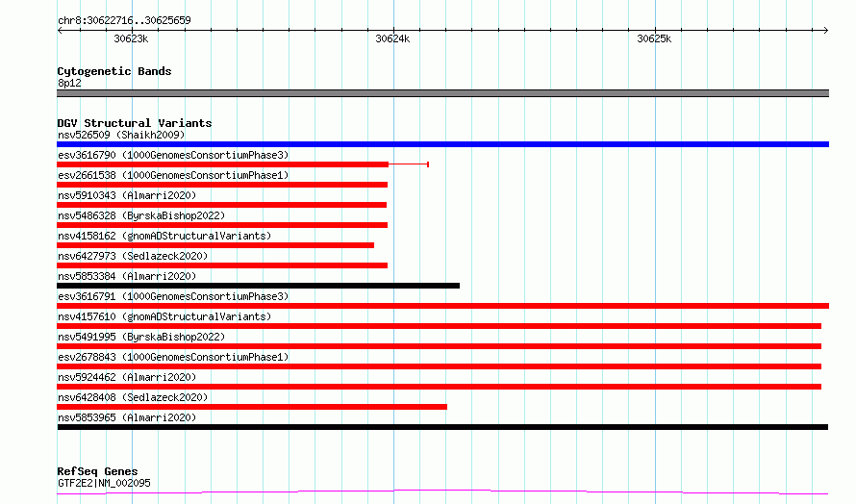Click red bar under nsv5910343
856x504 pixels.
(221, 205)
